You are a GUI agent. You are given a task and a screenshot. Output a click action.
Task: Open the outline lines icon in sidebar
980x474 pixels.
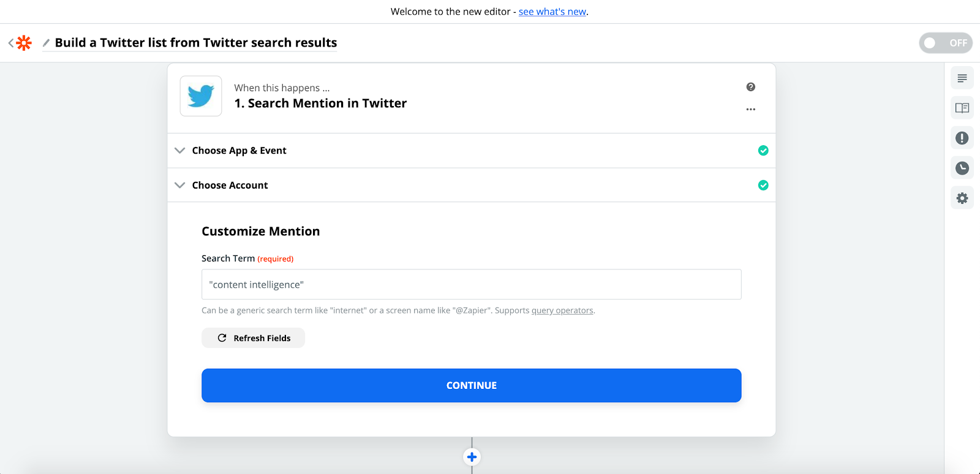[962, 78]
